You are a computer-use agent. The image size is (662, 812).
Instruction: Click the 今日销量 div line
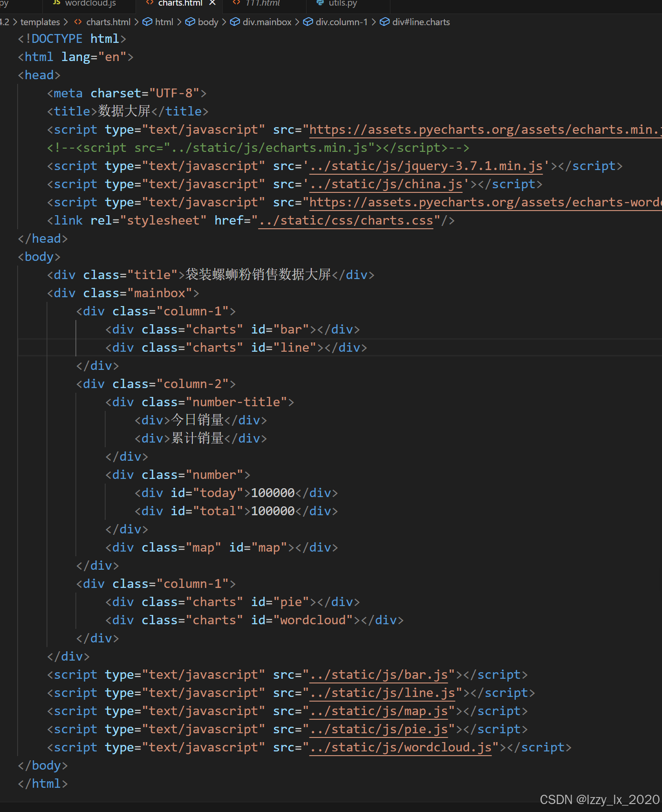201,420
